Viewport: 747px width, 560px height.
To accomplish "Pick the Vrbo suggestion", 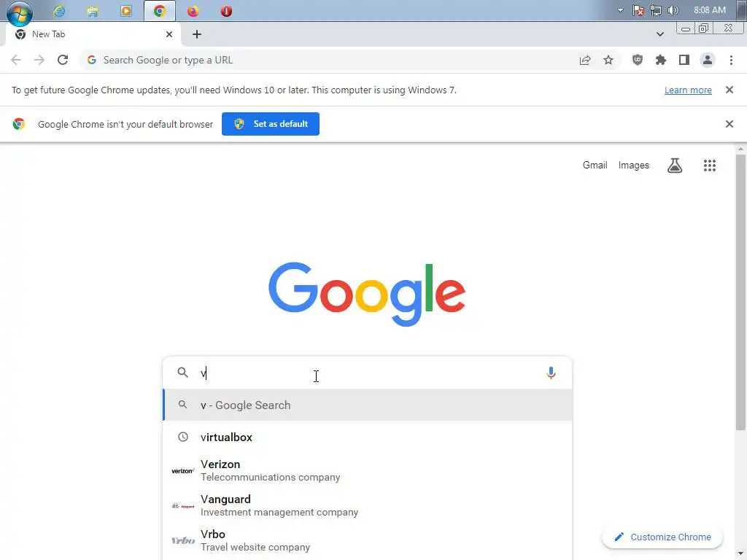I will (367, 540).
